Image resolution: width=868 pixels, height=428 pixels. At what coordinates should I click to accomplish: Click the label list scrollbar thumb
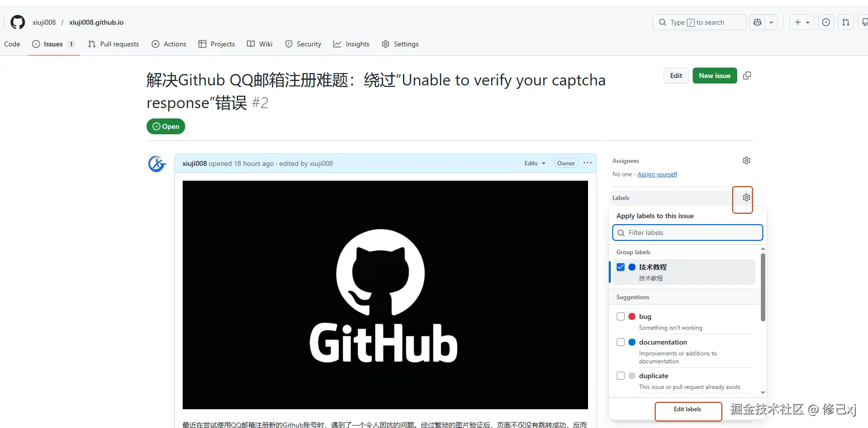pyautogui.click(x=763, y=287)
